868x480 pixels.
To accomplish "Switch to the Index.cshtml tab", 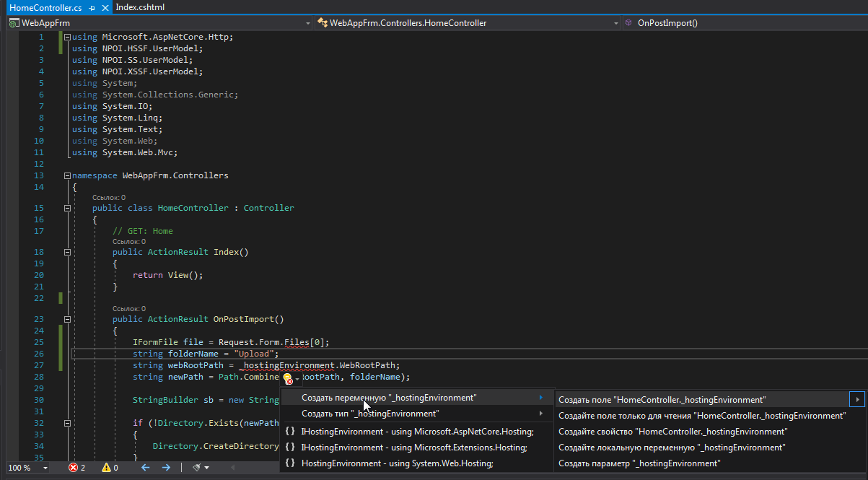I will (x=141, y=6).
